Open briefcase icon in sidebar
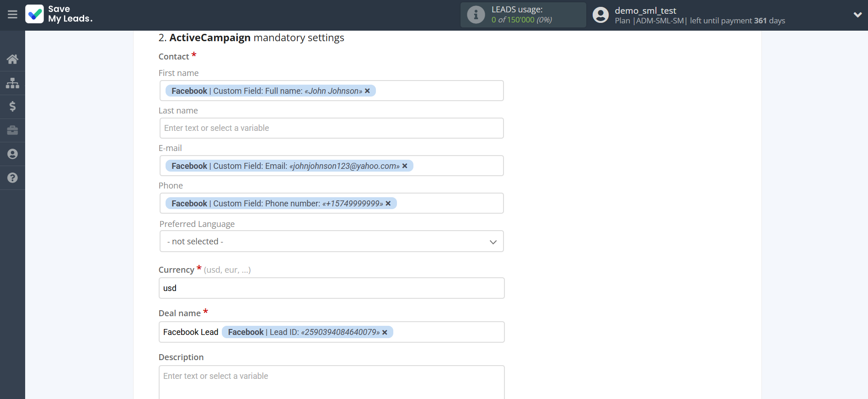Screen dimensions: 868x399 12,130
